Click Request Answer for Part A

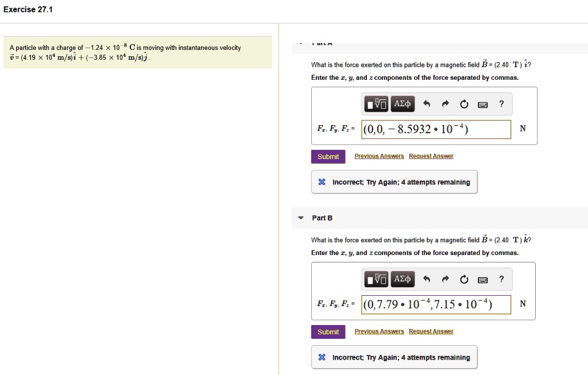(431, 156)
